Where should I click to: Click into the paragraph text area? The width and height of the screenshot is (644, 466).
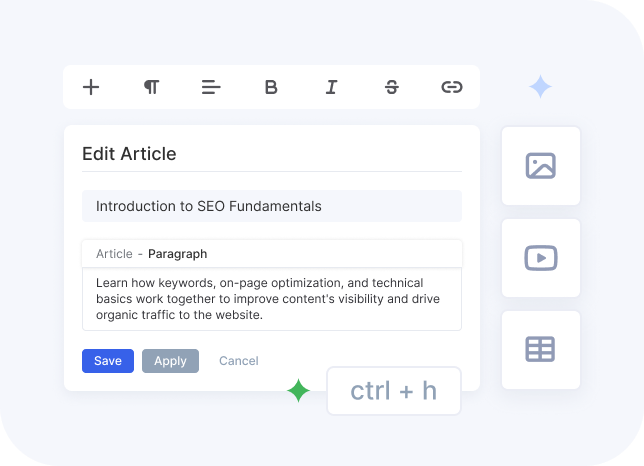(x=272, y=299)
